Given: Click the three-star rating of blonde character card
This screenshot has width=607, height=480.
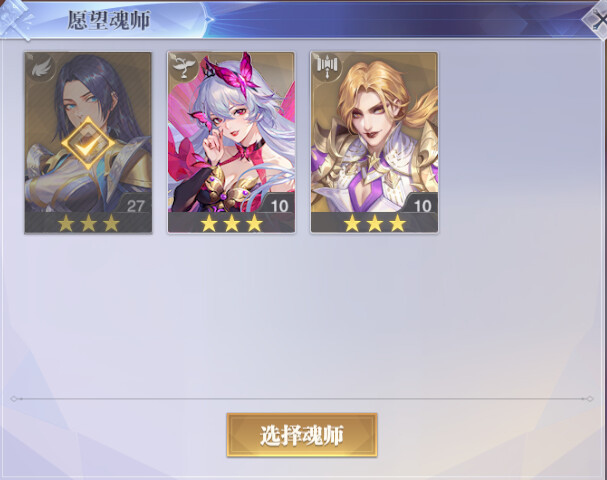Looking at the screenshot, I should (x=375, y=223).
